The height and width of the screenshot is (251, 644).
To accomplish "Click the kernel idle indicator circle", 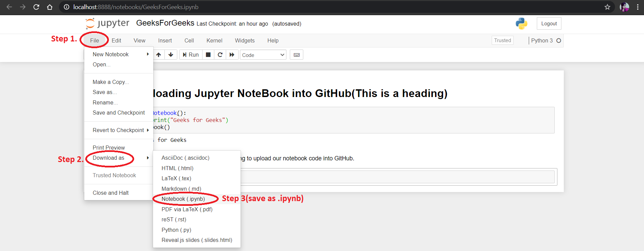I will coord(559,40).
